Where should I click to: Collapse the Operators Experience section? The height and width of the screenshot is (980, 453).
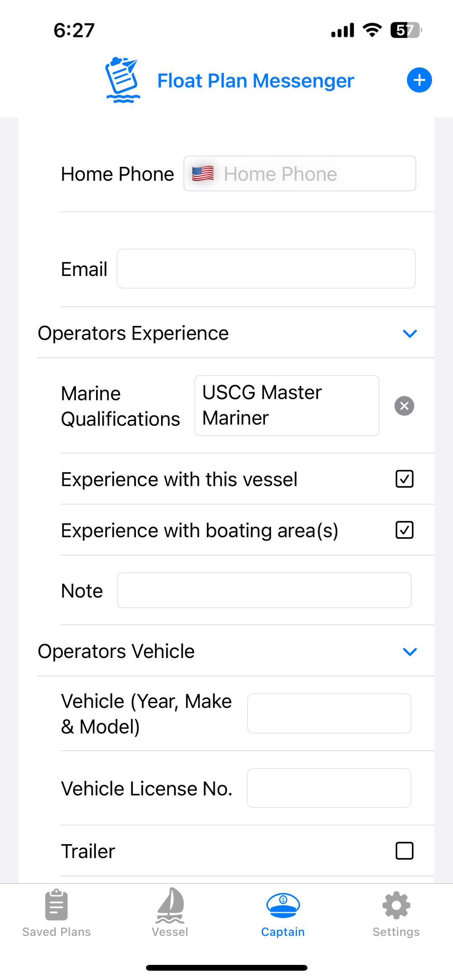pyautogui.click(x=409, y=334)
